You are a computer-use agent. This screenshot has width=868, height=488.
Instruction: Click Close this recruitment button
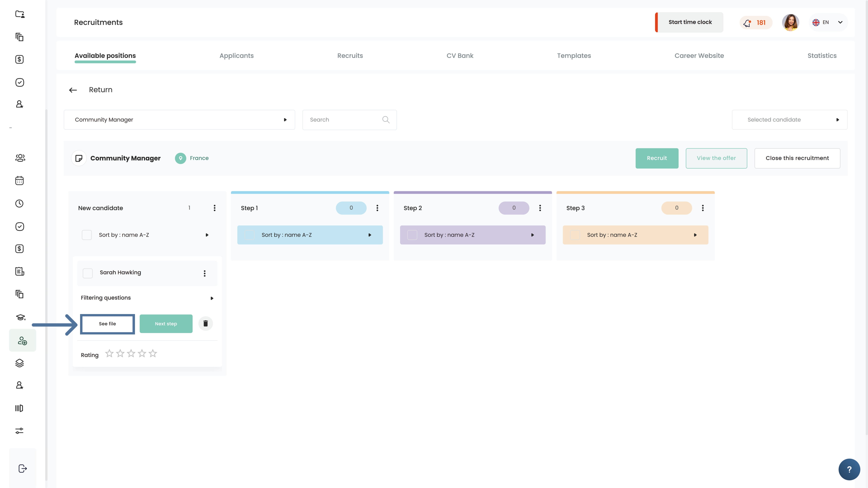click(x=797, y=158)
